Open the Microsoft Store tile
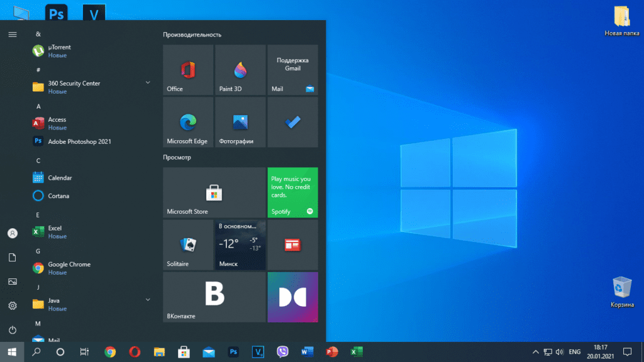Image resolution: width=644 pixels, height=362 pixels. pos(214,192)
